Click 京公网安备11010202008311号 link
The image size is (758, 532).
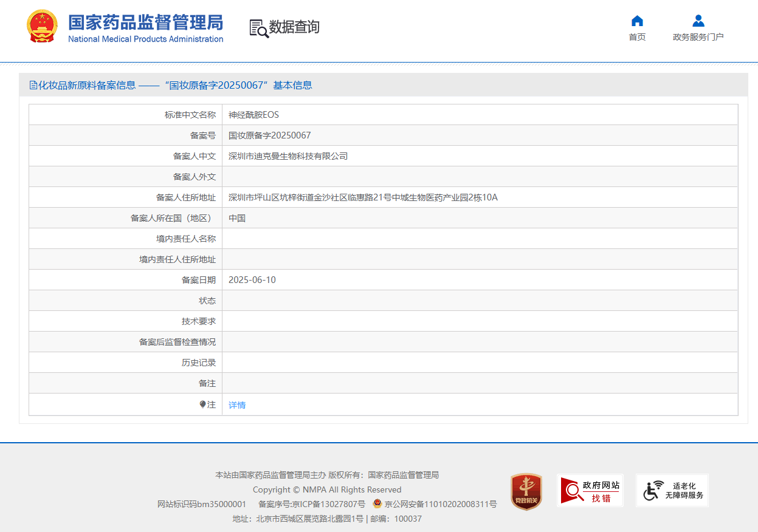point(441,504)
